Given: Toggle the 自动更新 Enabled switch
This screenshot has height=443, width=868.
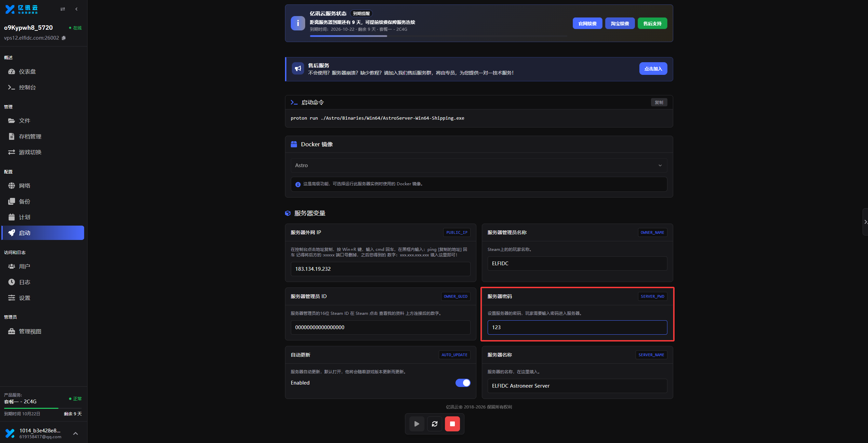Looking at the screenshot, I should click(463, 383).
